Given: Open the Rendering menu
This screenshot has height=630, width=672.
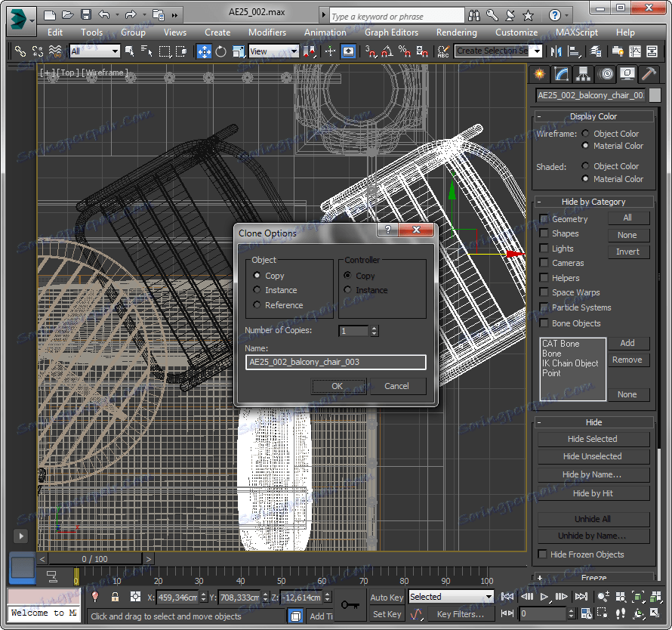Looking at the screenshot, I should (456, 32).
